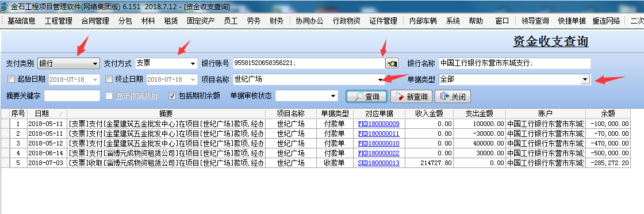Open the 行政物资 menu
The height and width of the screenshot is (214, 644).
pyautogui.click(x=346, y=21)
